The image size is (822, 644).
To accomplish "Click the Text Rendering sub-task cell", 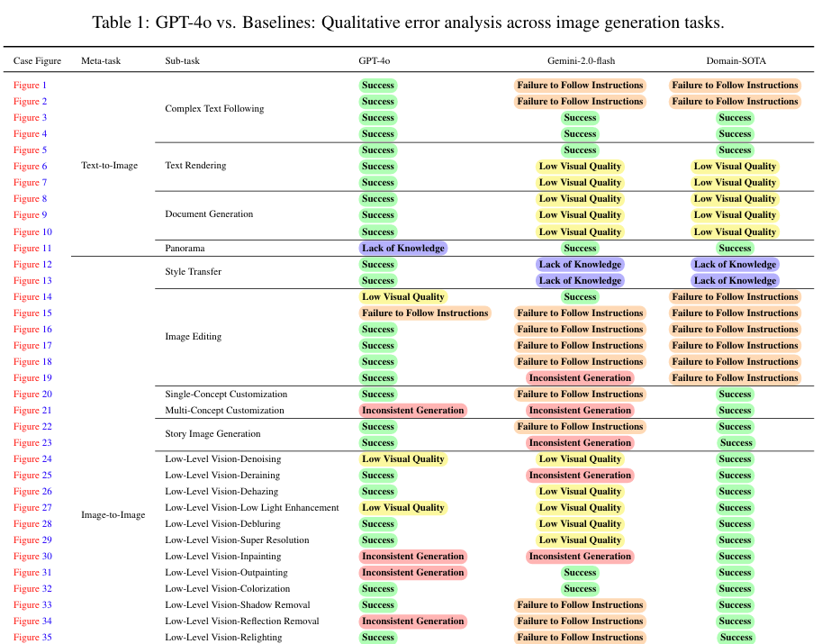I will click(x=195, y=166).
